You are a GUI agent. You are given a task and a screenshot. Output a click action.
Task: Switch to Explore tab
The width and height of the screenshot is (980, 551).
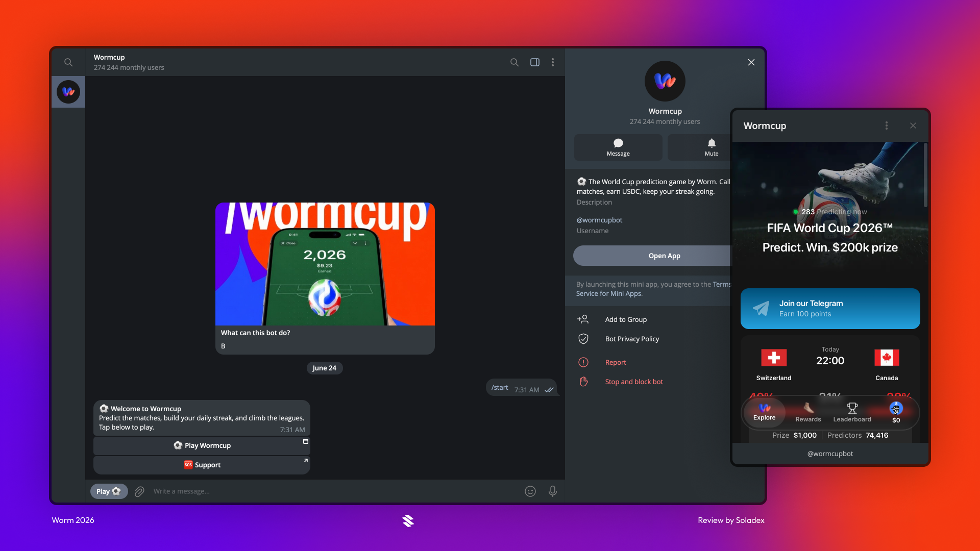click(x=765, y=412)
